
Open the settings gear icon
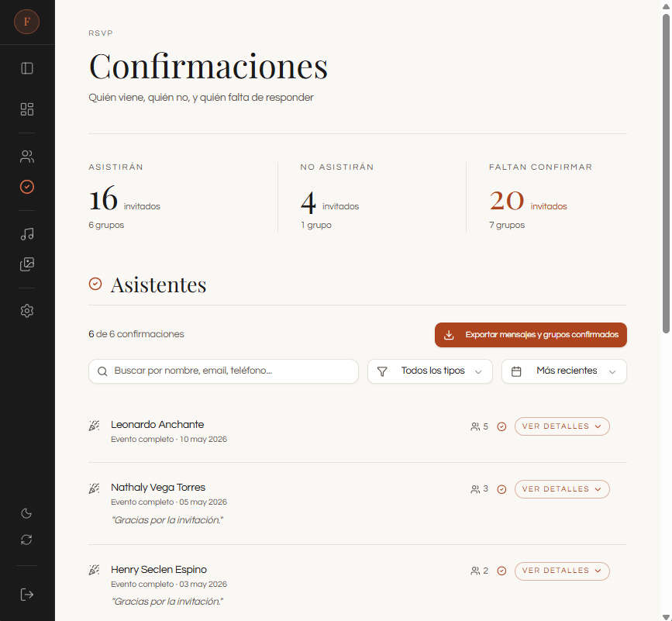pos(27,311)
